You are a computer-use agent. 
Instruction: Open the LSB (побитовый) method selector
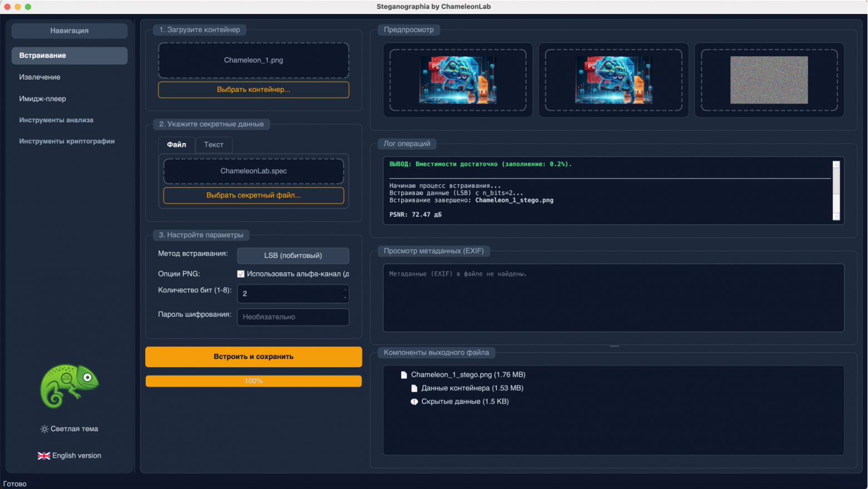coord(293,255)
